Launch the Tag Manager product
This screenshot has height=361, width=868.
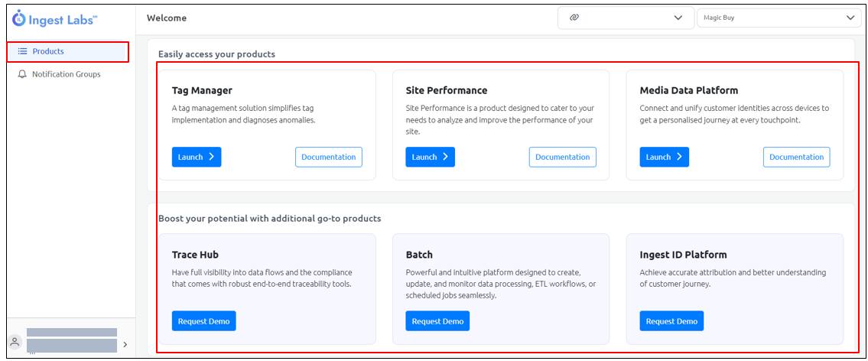[x=196, y=157]
